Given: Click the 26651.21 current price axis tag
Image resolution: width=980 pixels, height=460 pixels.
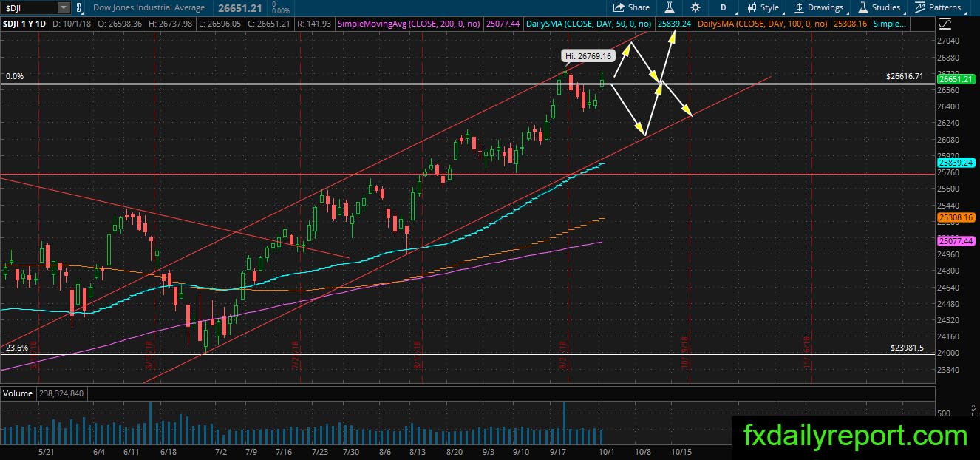Looking at the screenshot, I should (x=956, y=79).
